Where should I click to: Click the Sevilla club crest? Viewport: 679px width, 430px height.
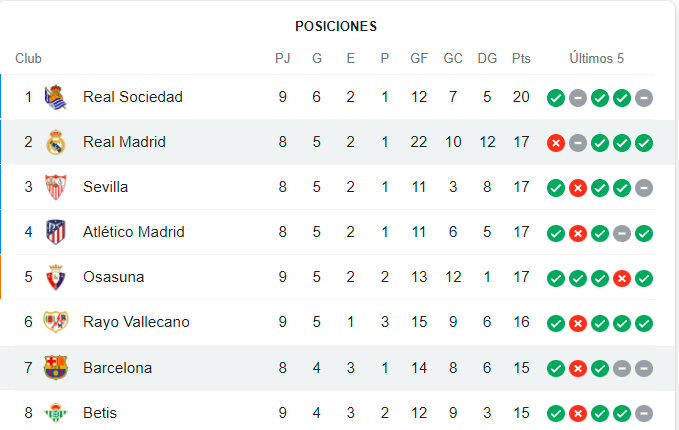pos(56,187)
